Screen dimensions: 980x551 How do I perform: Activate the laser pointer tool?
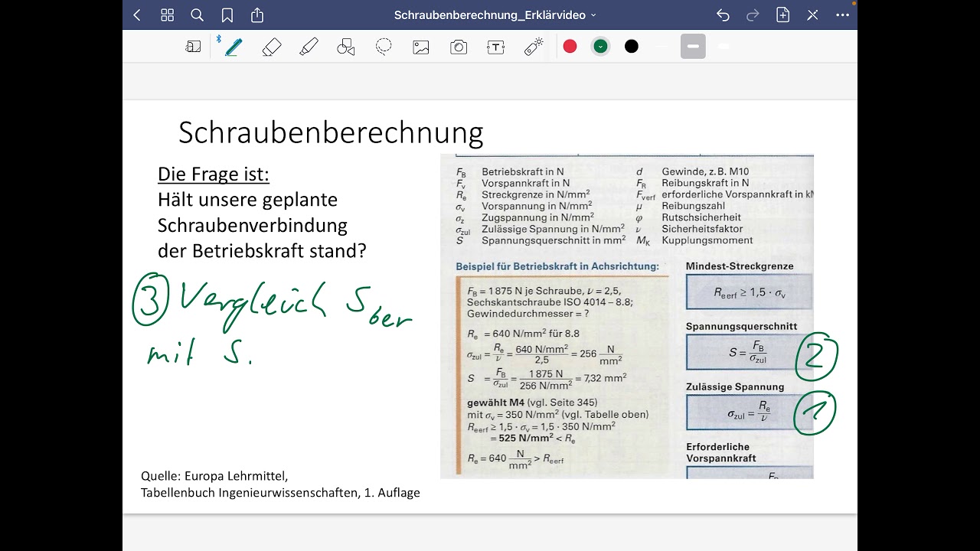[534, 47]
